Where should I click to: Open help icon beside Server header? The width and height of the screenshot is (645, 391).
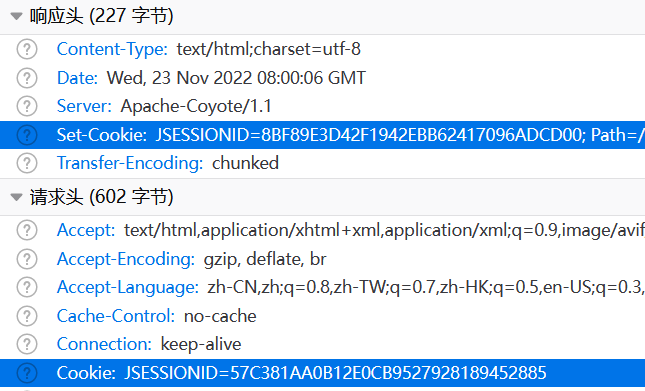27,106
